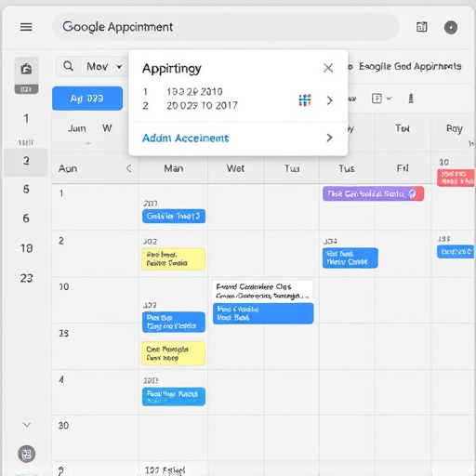Open the hamburger main menu
476x476 pixels.
[x=26, y=27]
